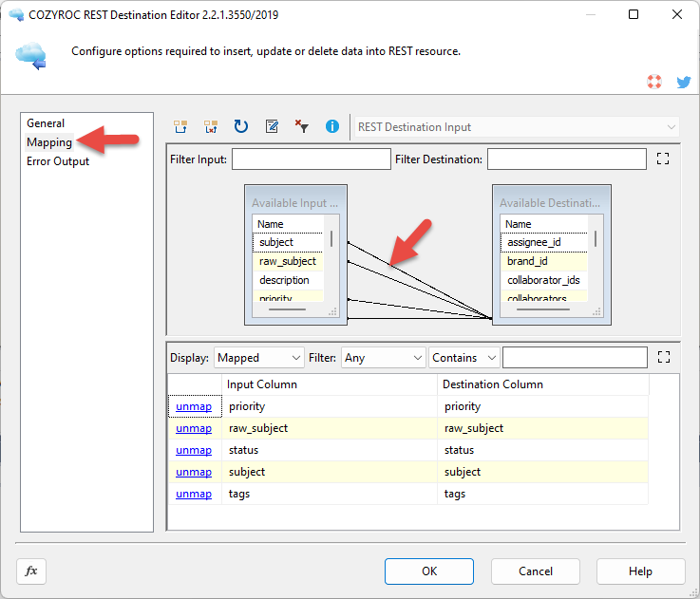700x599 pixels.
Task: Select the Error Output page
Action: pos(58,161)
